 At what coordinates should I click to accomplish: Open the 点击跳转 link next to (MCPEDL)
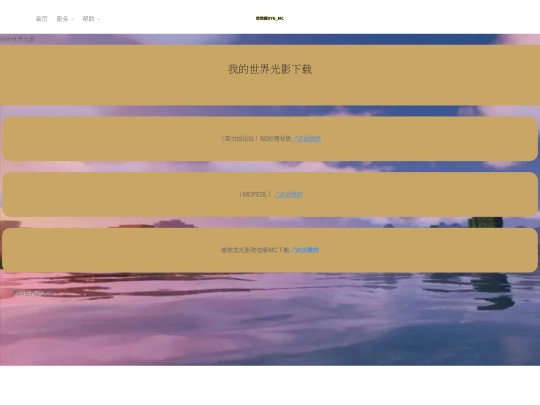pos(288,195)
